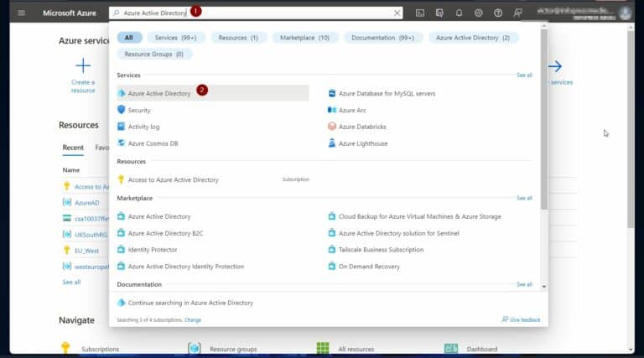Open Cloud Shell icon in header
The image size is (644, 358).
(x=420, y=13)
